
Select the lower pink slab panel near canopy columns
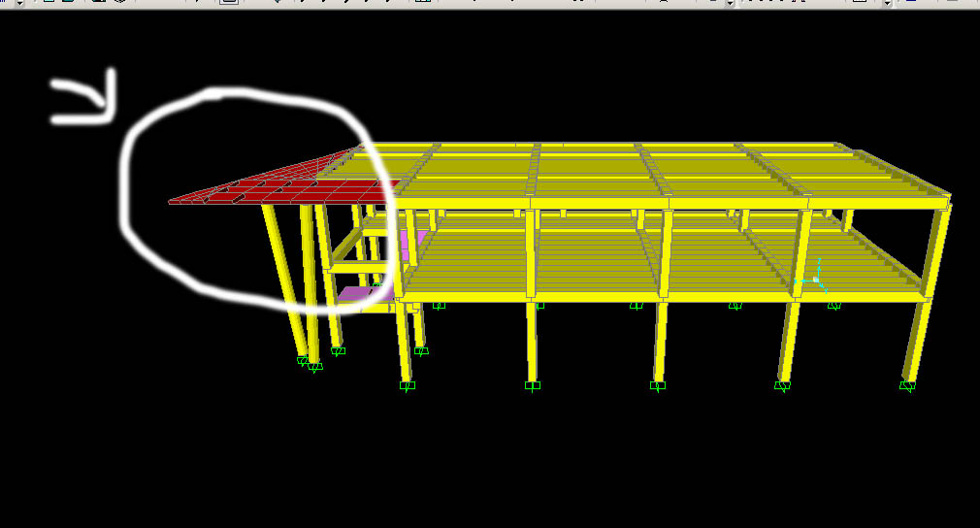click(364, 294)
